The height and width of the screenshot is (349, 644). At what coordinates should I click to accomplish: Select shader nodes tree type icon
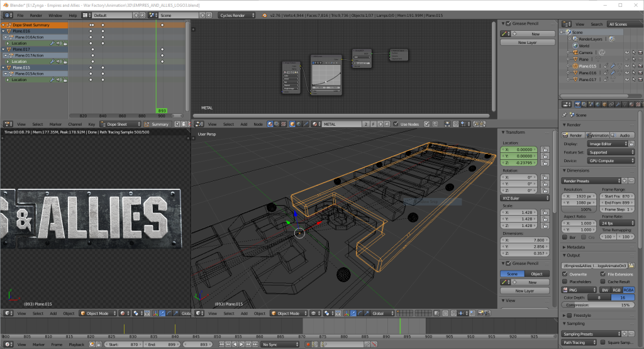pos(270,124)
